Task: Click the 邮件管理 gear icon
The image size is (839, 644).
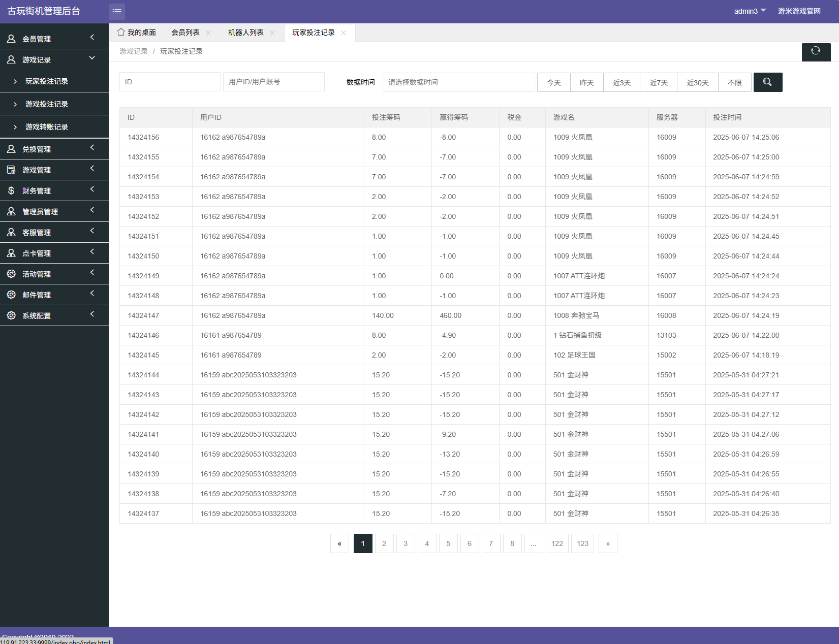Action: [11, 295]
